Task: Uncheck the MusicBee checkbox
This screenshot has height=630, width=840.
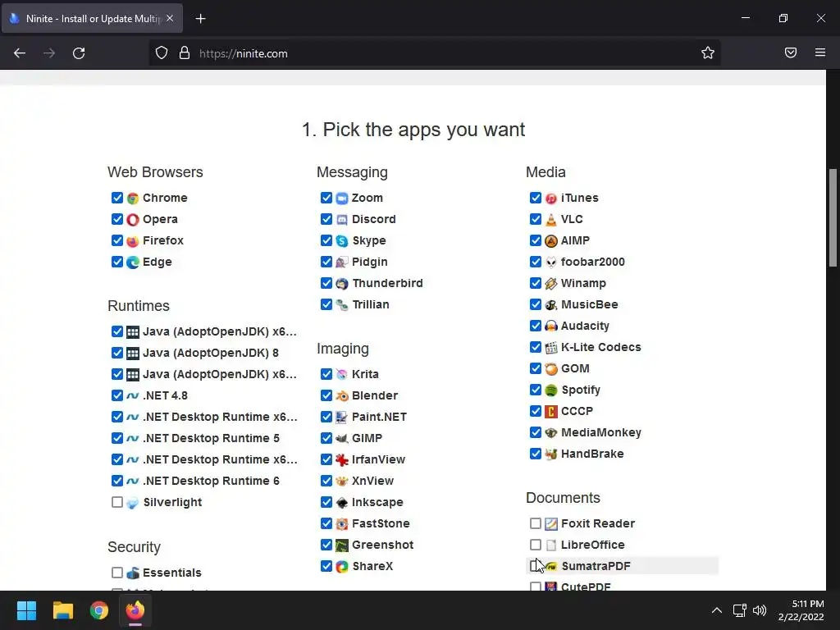Action: 535,304
